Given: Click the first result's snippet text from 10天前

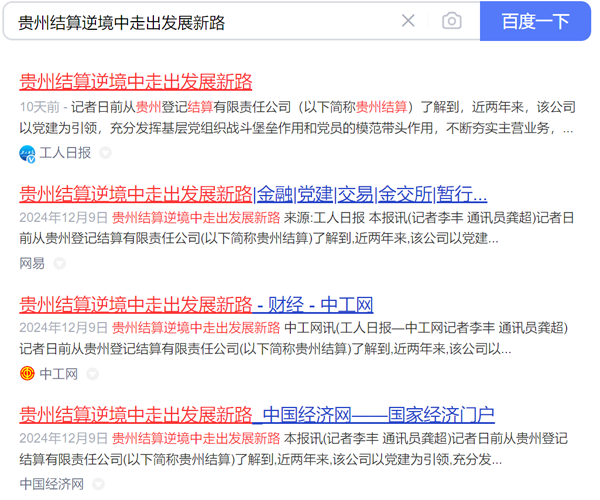Looking at the screenshot, I should 300,117.
